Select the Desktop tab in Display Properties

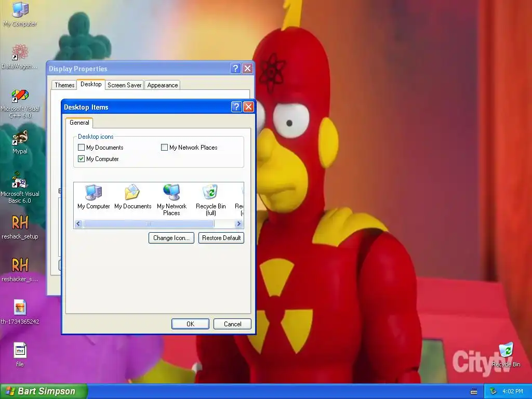91,84
